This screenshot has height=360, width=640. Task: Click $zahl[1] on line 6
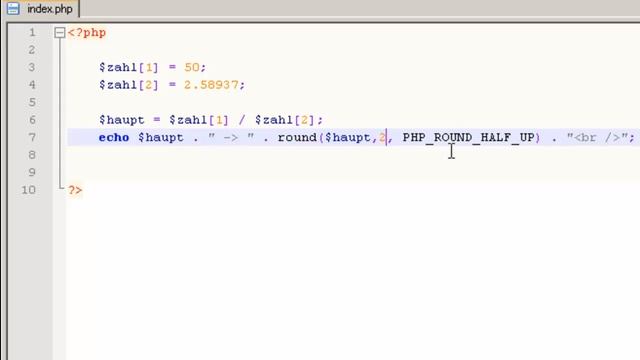[199, 120]
